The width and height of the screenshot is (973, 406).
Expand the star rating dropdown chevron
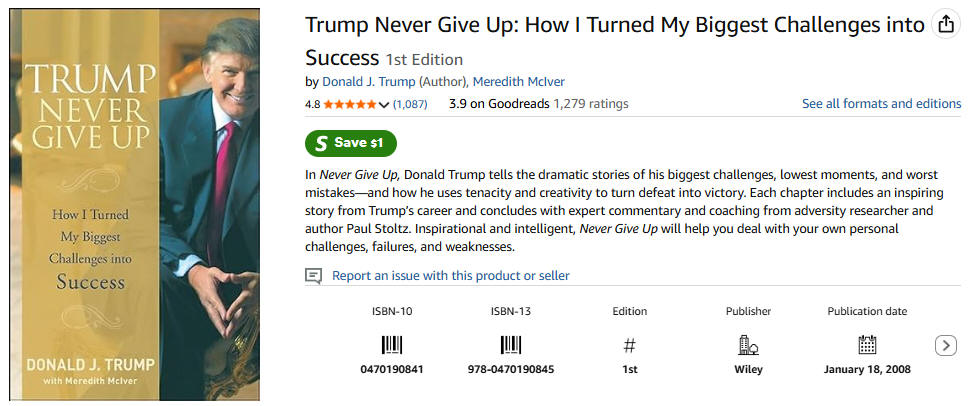(x=385, y=104)
